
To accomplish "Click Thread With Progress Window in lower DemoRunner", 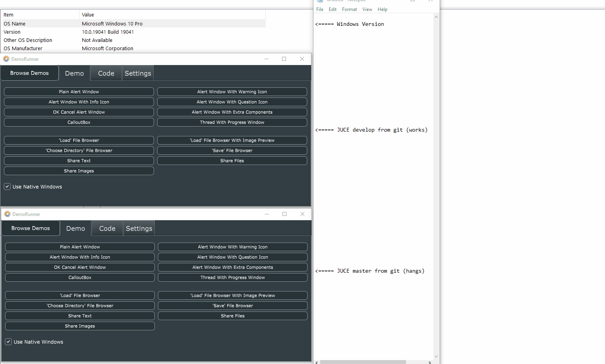I will (x=233, y=277).
